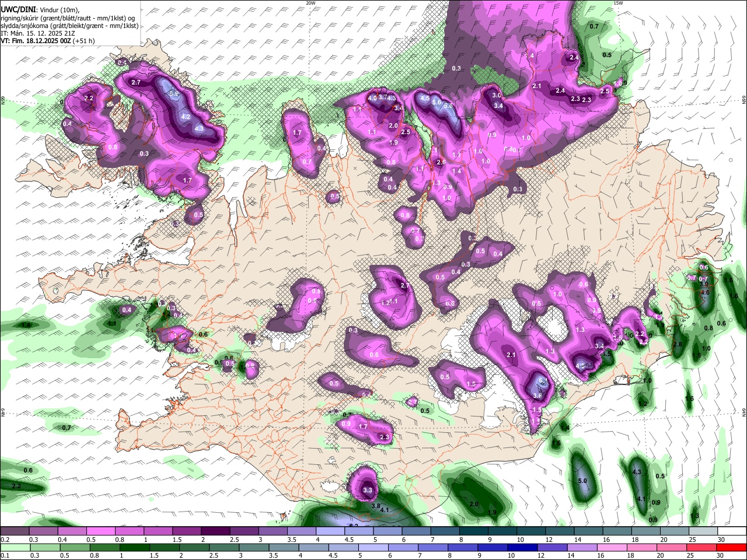Click the bright red swatch ending the rain legend
Screen dimensions: 747x560
[732, 547]
